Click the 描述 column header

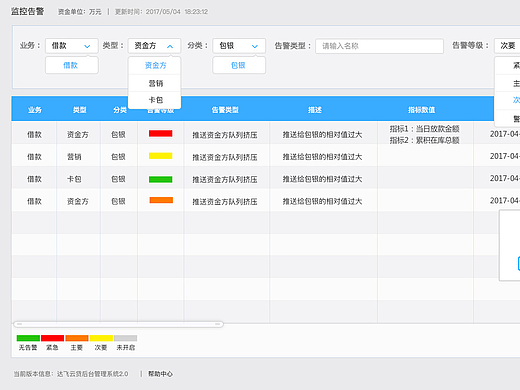pos(315,110)
